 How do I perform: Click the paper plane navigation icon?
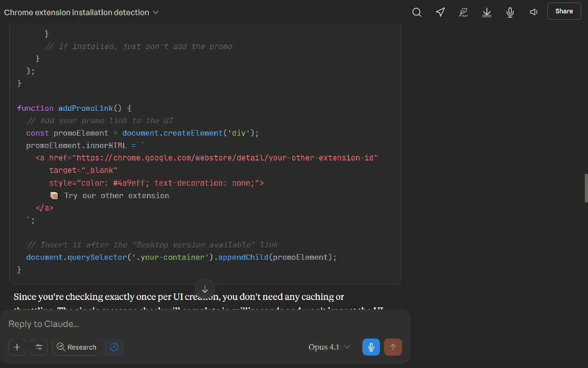(x=440, y=12)
